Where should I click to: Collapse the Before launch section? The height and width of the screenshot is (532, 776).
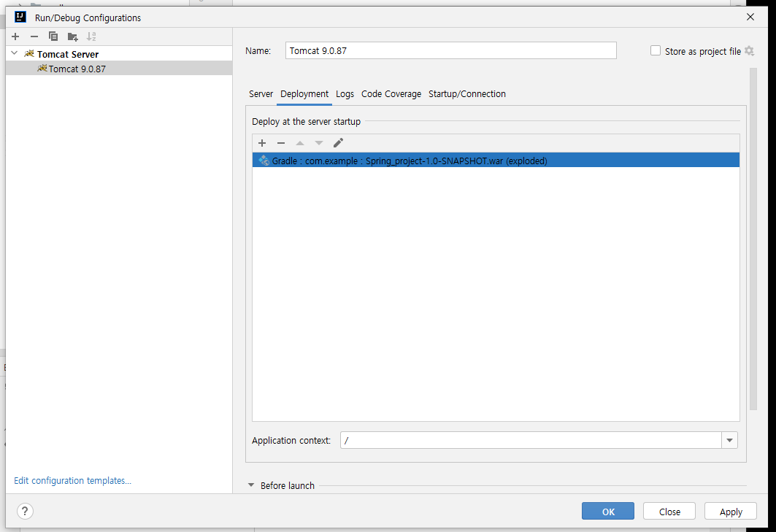251,485
